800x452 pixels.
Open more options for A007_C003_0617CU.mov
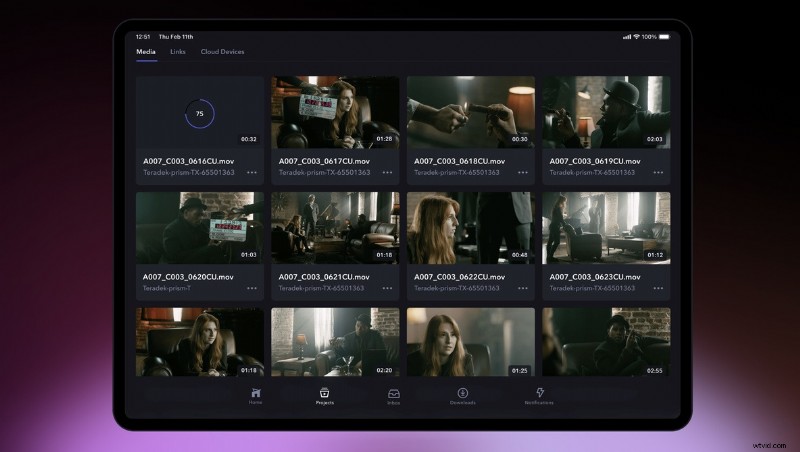click(388, 172)
